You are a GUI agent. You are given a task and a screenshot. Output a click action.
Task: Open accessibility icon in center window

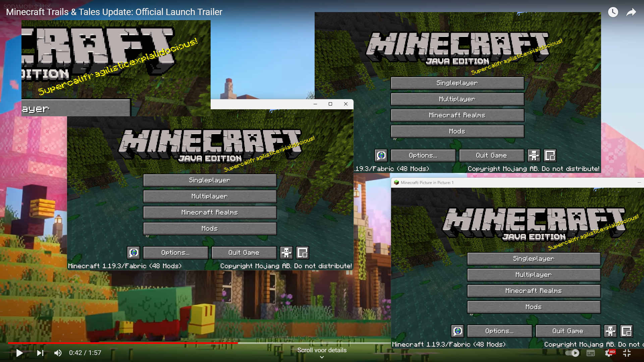coord(286,253)
